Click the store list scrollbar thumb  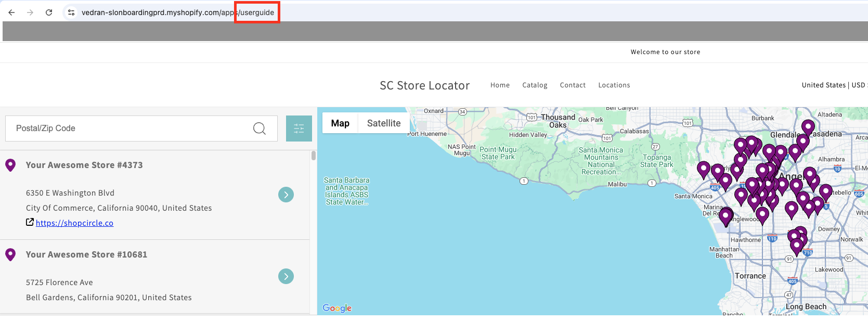point(314,156)
